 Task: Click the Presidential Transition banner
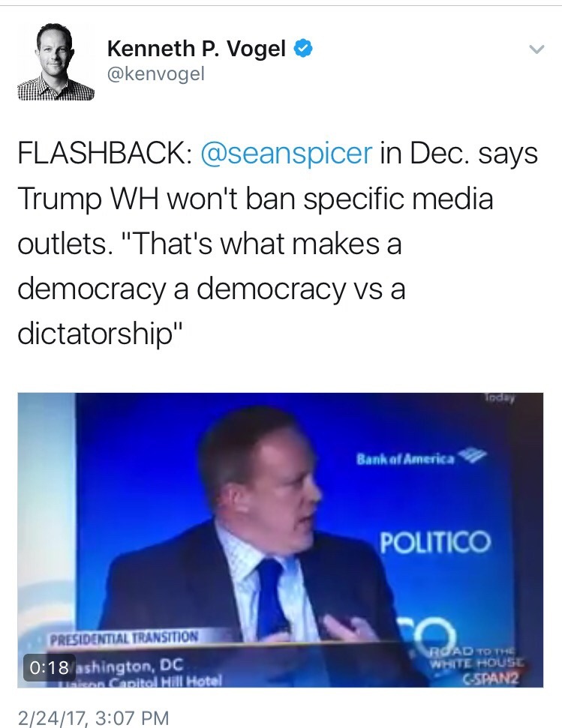coord(124,638)
